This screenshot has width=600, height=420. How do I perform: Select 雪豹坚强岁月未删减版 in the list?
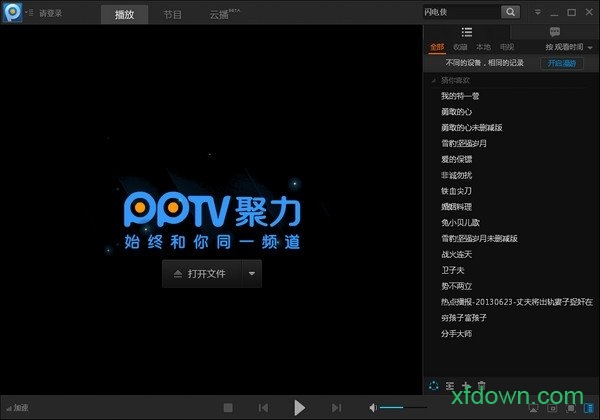click(479, 239)
